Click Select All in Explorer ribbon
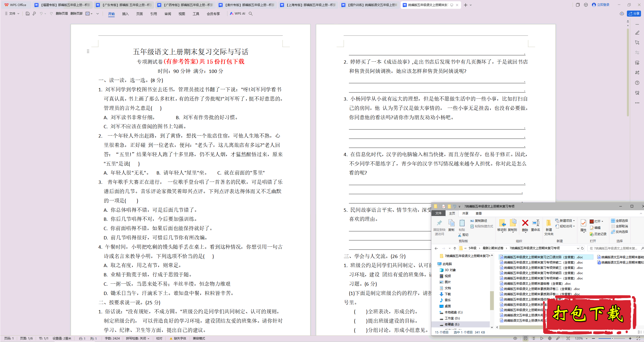 (619, 221)
